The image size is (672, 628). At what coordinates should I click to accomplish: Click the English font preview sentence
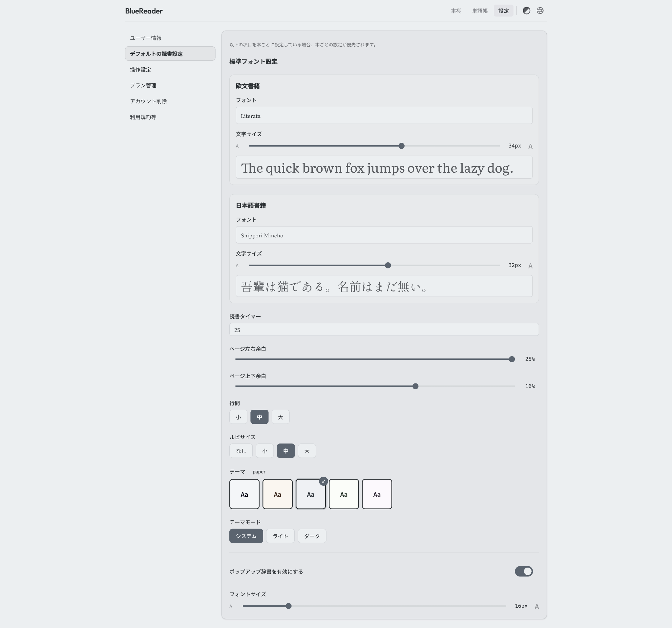377,168
